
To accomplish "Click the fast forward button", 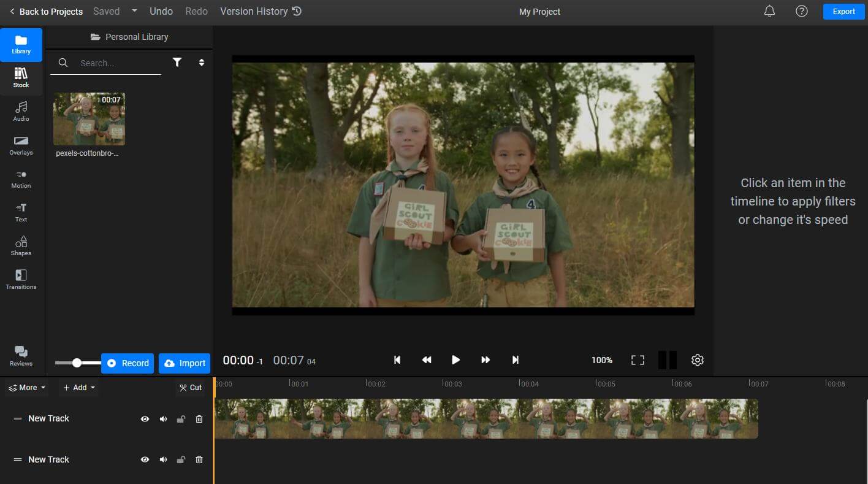I will tap(485, 360).
